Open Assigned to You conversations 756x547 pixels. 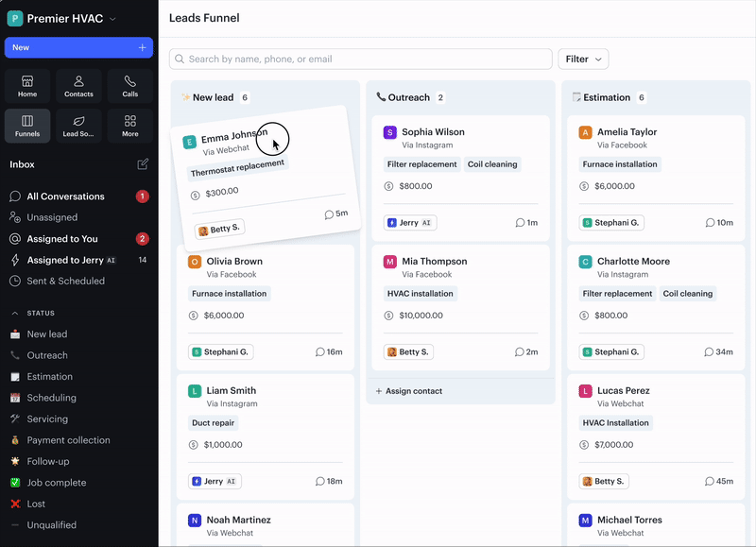coord(62,239)
